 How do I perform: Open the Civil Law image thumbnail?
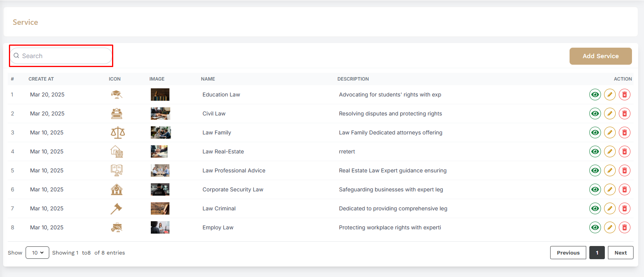[x=161, y=114]
